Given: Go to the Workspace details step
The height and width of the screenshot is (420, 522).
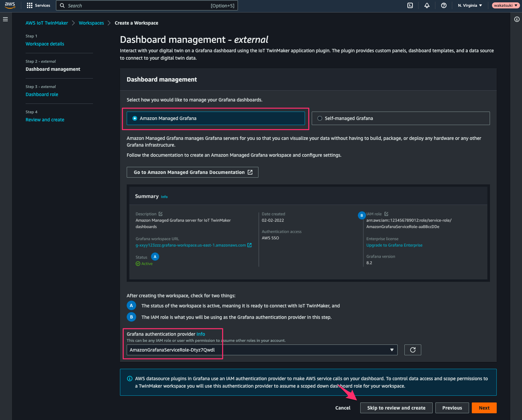Looking at the screenshot, I should (45, 44).
